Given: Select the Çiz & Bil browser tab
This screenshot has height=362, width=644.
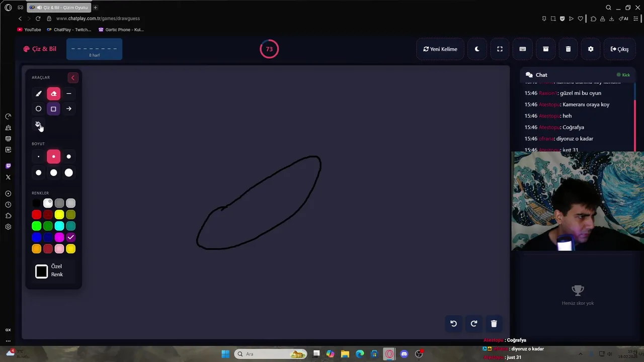Looking at the screenshot, I should (58, 8).
